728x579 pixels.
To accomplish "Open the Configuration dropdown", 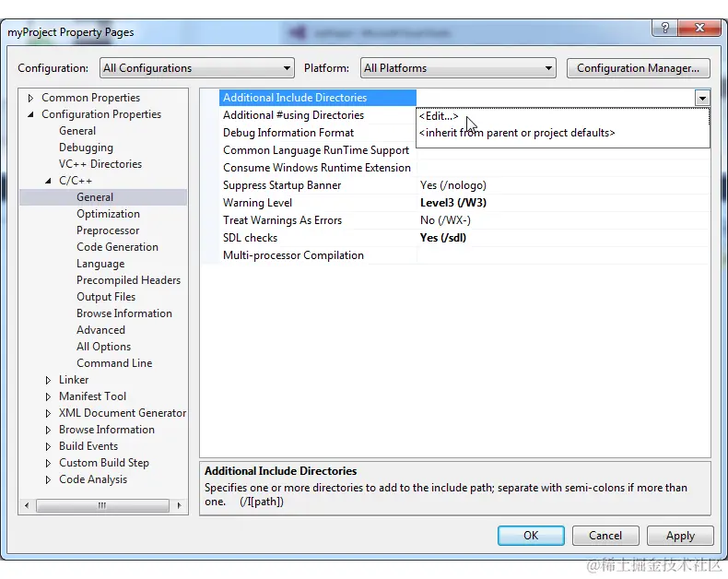I will point(197,68).
